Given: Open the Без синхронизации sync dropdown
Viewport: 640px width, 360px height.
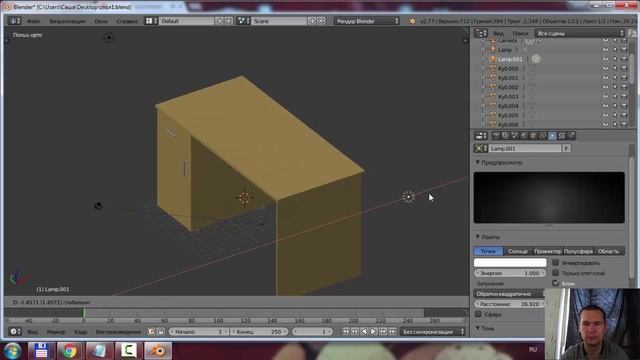Looking at the screenshot, I should coord(433,332).
